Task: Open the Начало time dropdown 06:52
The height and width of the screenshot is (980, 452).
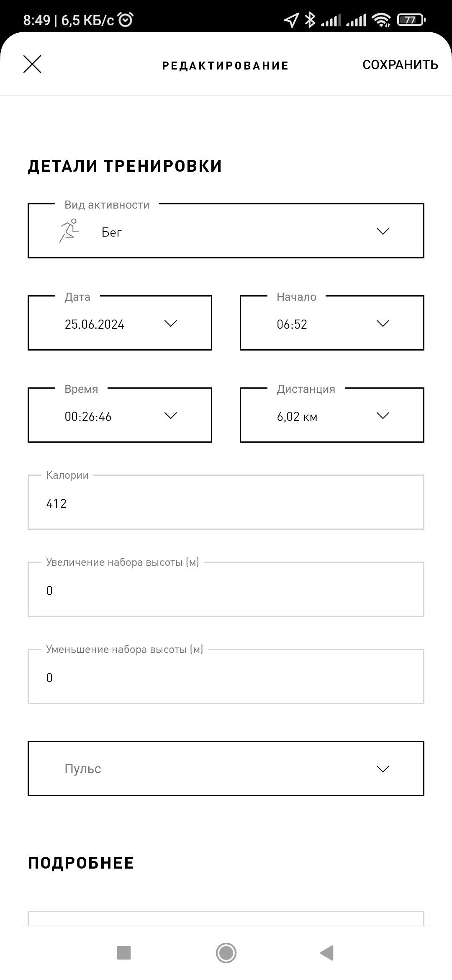Action: pyautogui.click(x=332, y=323)
